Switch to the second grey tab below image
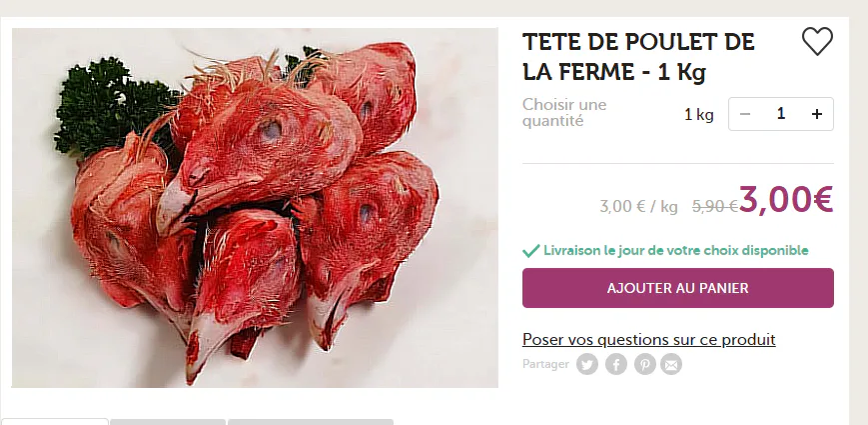The height and width of the screenshot is (425, 868). click(168, 422)
